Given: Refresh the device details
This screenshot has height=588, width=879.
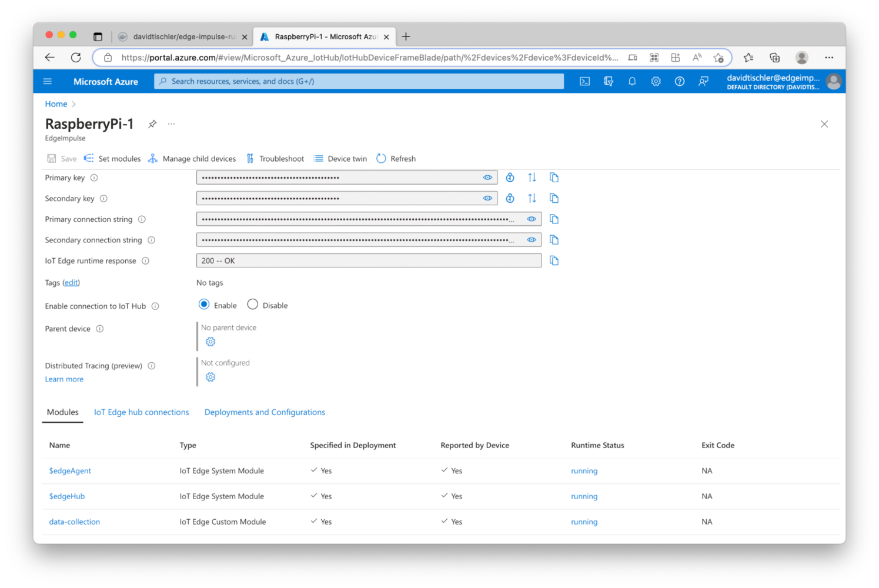Looking at the screenshot, I should (396, 159).
